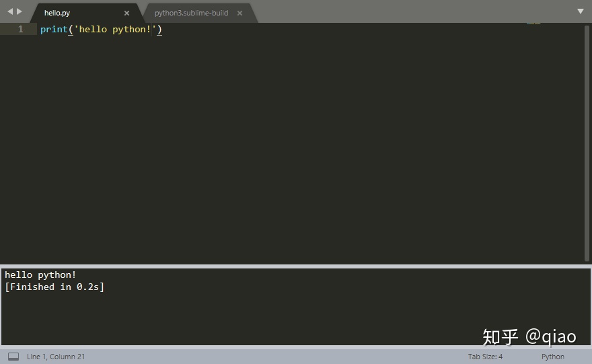Image resolution: width=592 pixels, height=364 pixels.
Task: Click the editor vertical scrollbar
Action: click(587, 143)
